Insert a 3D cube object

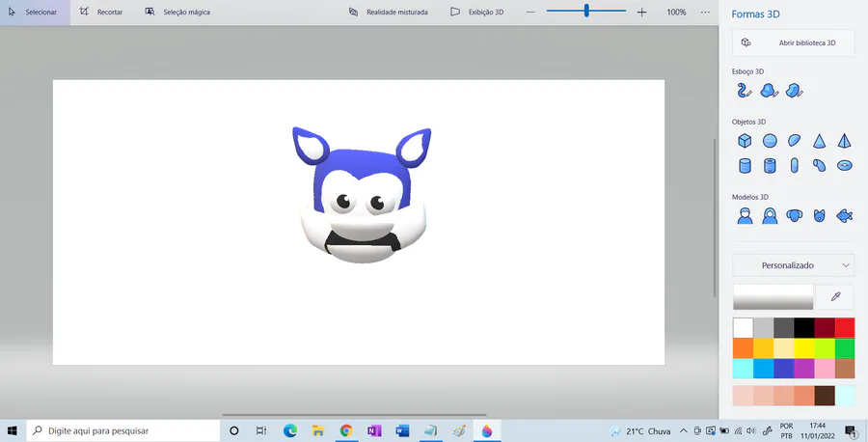tap(745, 141)
